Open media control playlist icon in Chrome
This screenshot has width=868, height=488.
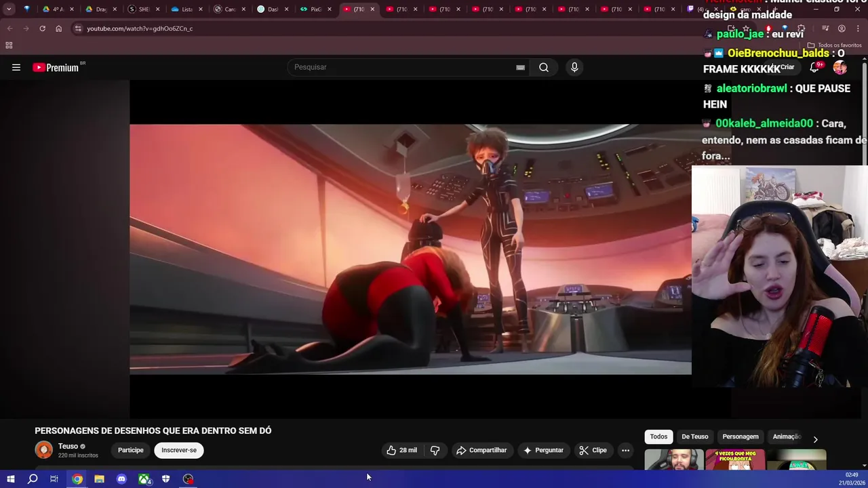[825, 28]
